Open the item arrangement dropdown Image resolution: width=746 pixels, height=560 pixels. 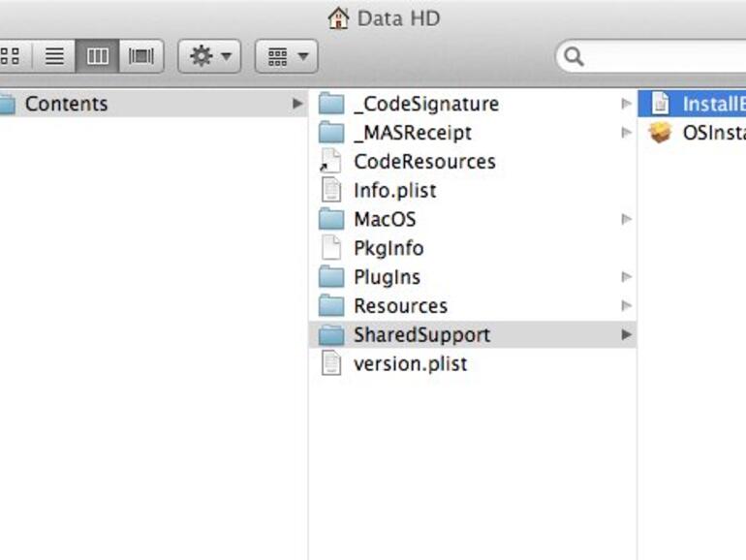coord(286,56)
